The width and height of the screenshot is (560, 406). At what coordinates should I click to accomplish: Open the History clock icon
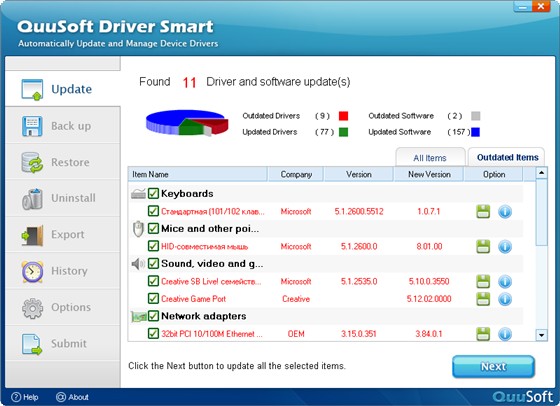coord(32,271)
